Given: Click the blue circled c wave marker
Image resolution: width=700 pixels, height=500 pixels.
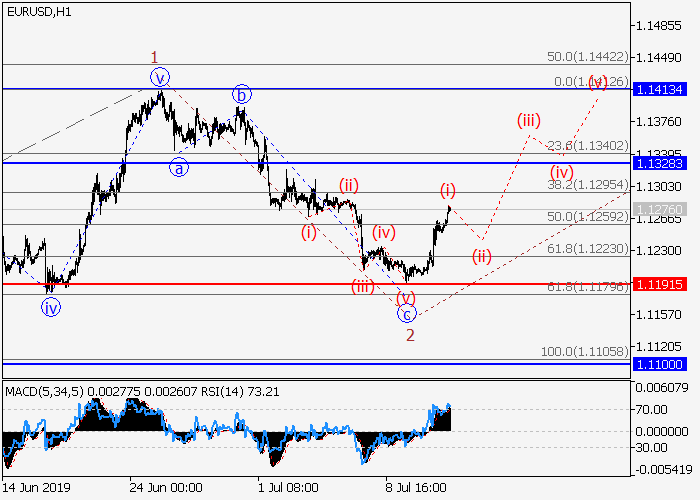Looking at the screenshot, I should point(407,314).
